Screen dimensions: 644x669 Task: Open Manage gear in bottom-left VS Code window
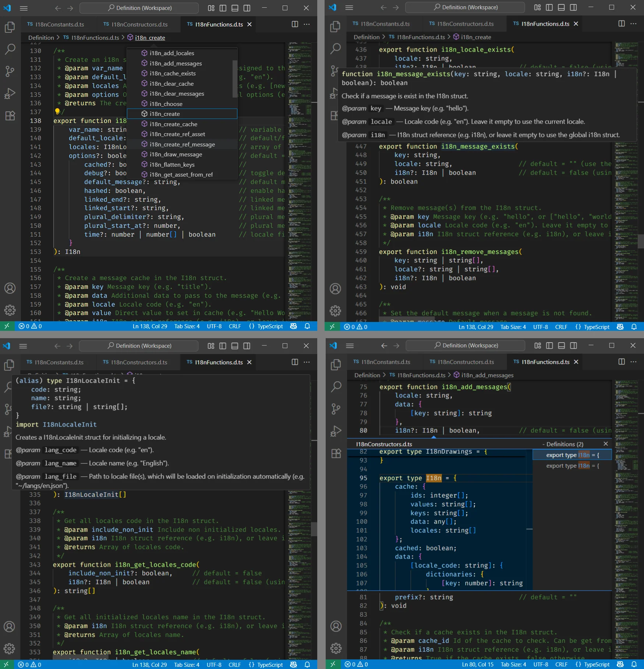click(x=9, y=648)
